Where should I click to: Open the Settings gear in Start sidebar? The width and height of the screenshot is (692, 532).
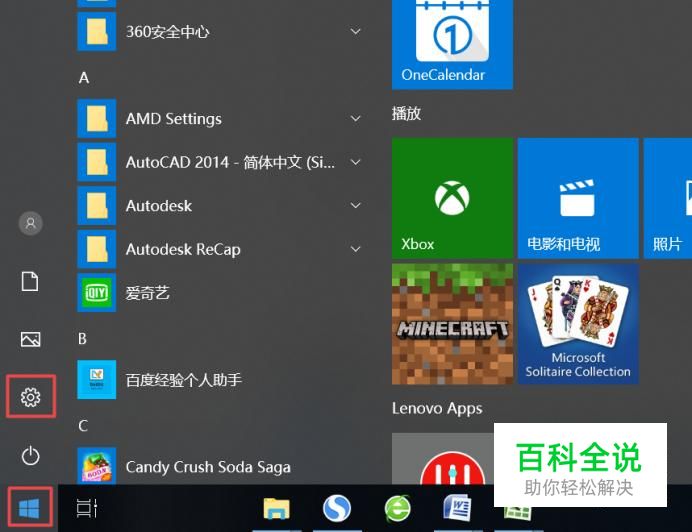click(x=30, y=397)
